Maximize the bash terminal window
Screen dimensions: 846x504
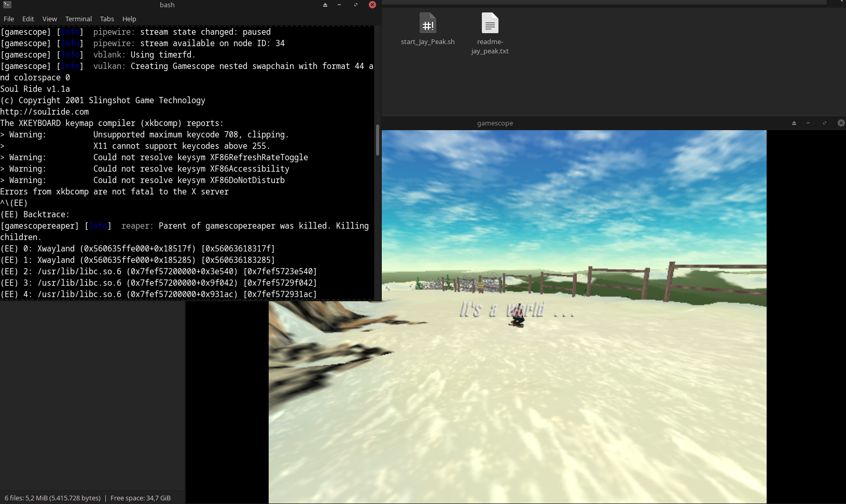[356, 5]
